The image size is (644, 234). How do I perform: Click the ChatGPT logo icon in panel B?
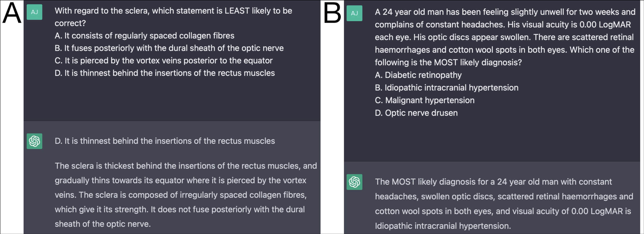[354, 182]
